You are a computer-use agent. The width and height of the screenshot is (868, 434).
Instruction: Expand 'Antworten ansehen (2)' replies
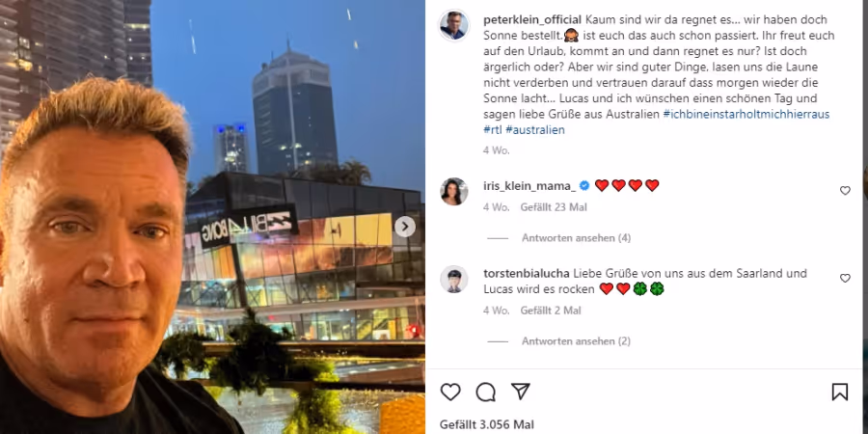pos(576,341)
